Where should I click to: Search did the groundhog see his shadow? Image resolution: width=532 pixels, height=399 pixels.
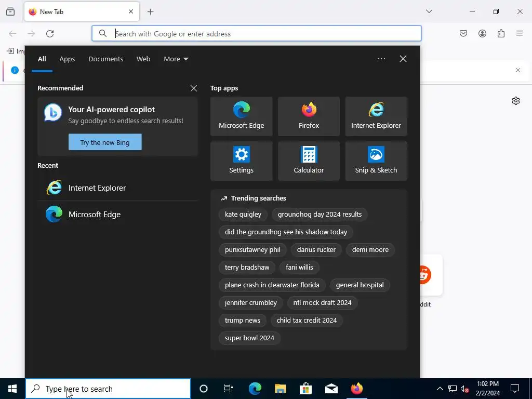[286, 232]
